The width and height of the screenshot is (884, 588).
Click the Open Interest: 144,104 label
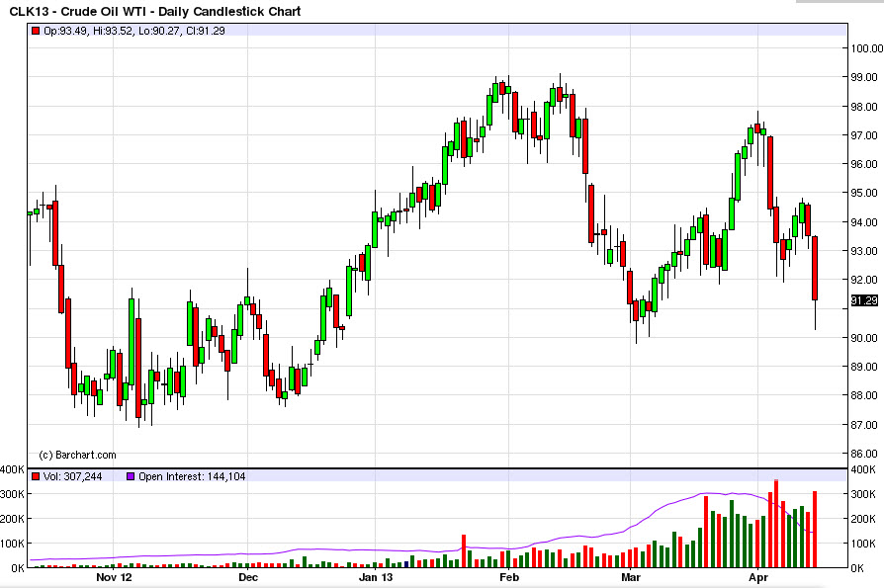[192, 476]
